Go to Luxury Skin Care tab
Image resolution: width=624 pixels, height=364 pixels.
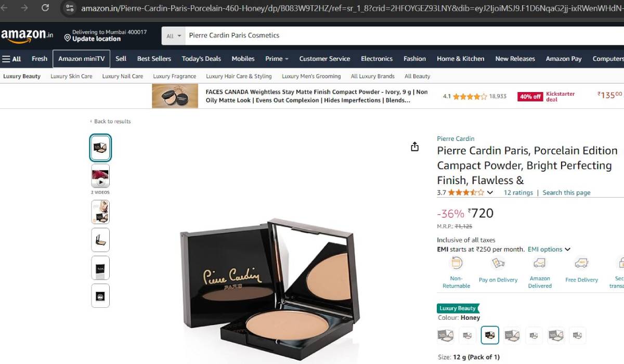(x=71, y=76)
